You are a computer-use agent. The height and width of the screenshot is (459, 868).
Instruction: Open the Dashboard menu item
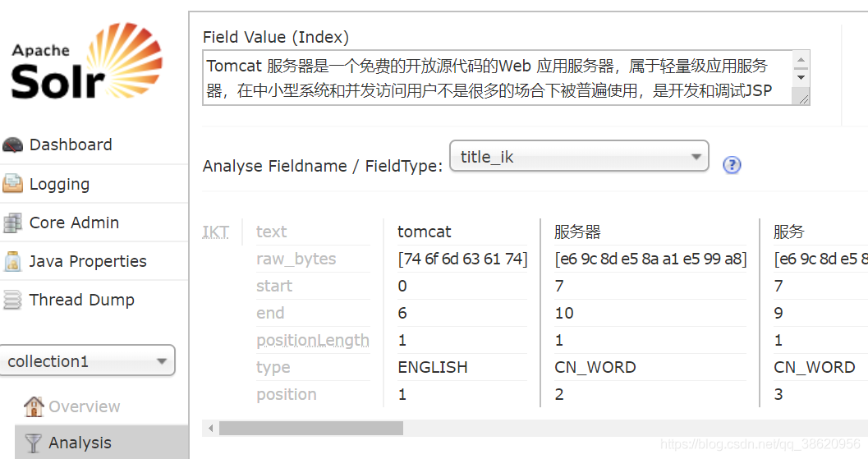71,145
